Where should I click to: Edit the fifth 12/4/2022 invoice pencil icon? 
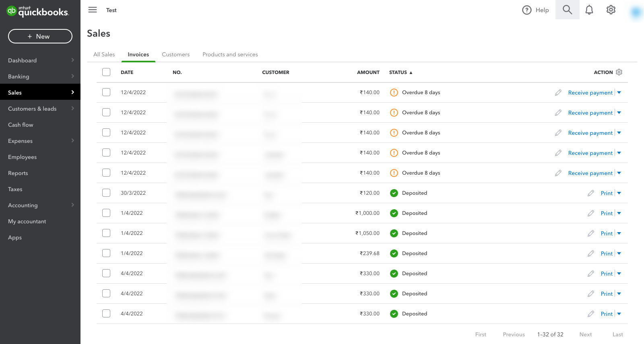coord(558,173)
